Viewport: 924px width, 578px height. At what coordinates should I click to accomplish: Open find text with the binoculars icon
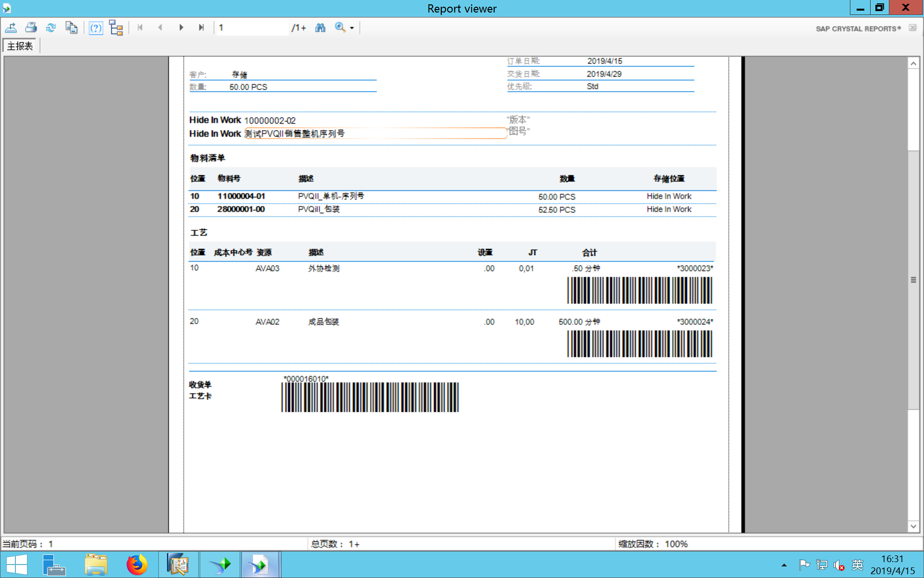click(x=321, y=28)
